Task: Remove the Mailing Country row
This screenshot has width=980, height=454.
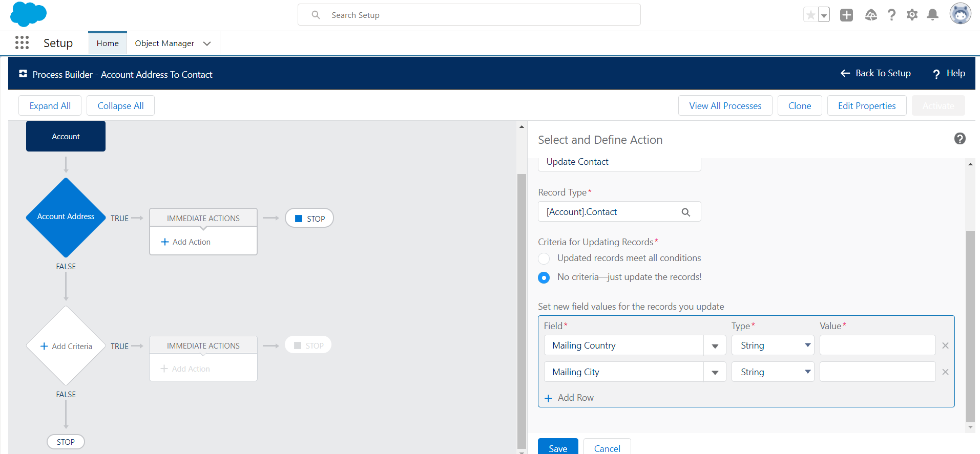Action: point(945,345)
